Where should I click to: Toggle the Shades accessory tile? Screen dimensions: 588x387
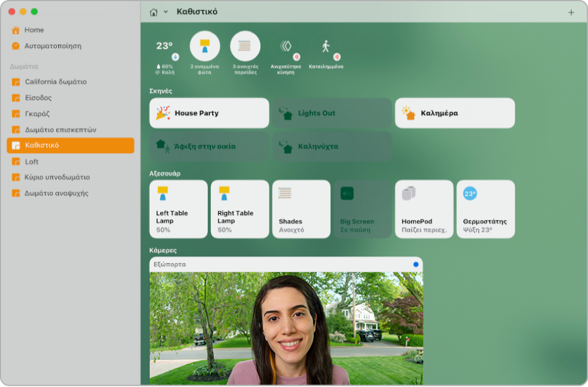click(x=301, y=209)
